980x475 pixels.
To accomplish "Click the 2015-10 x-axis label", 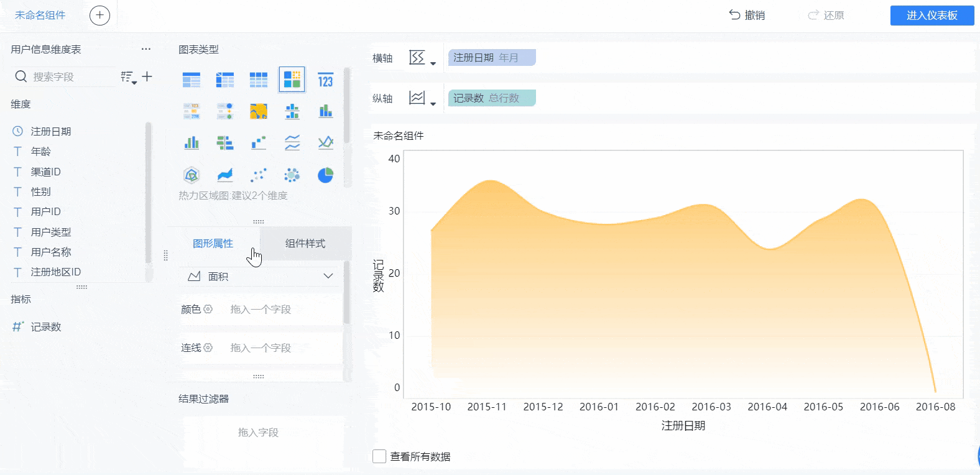I will 431,407.
